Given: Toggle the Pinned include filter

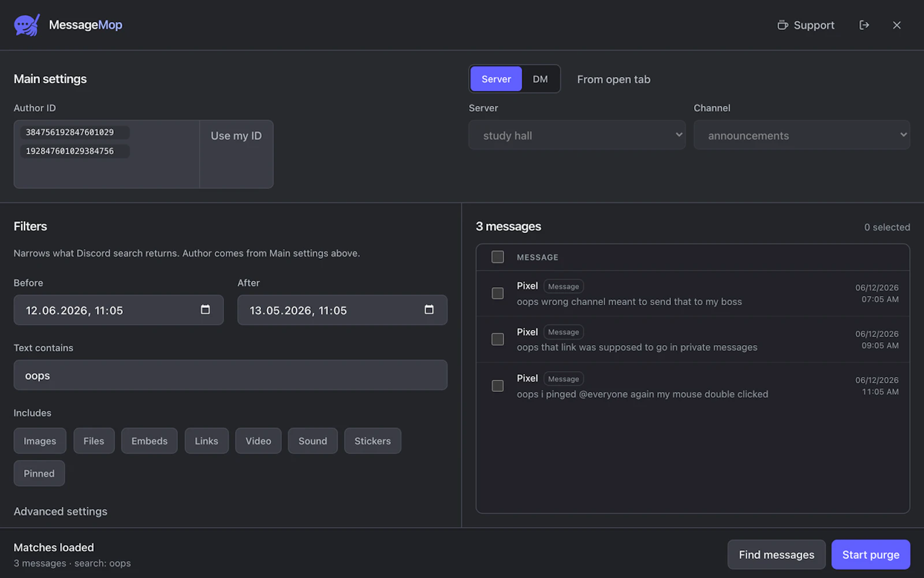Looking at the screenshot, I should (x=39, y=473).
